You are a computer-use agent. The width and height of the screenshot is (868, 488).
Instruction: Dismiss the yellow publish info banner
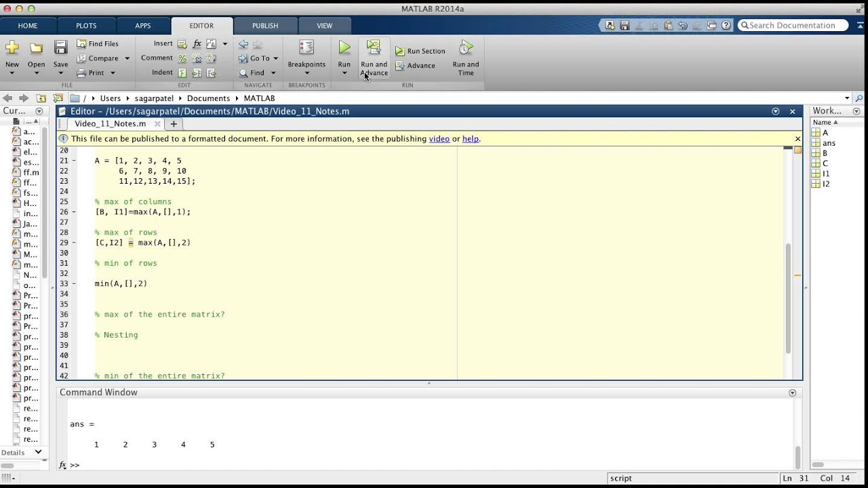(797, 138)
